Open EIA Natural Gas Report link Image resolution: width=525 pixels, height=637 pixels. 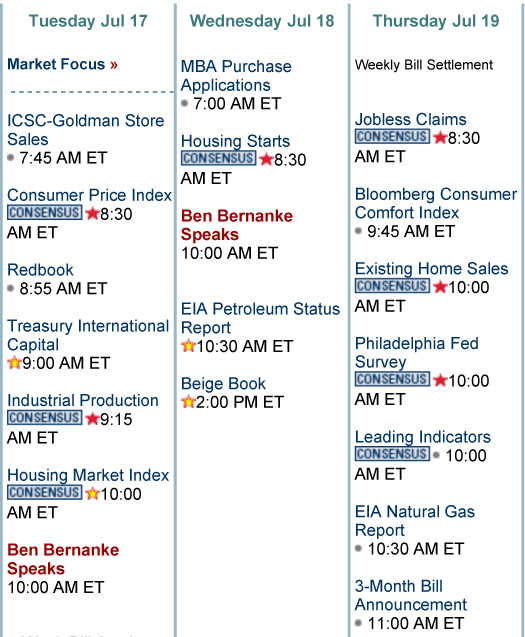[414, 521]
